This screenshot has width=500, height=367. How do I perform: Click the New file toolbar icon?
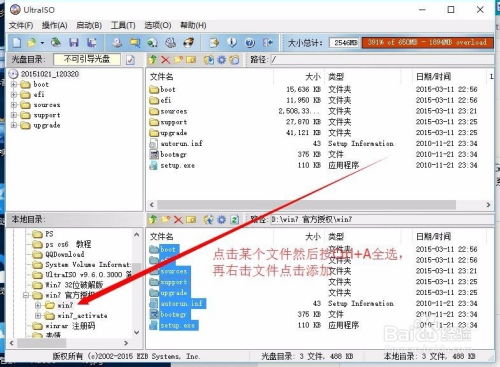(x=17, y=43)
